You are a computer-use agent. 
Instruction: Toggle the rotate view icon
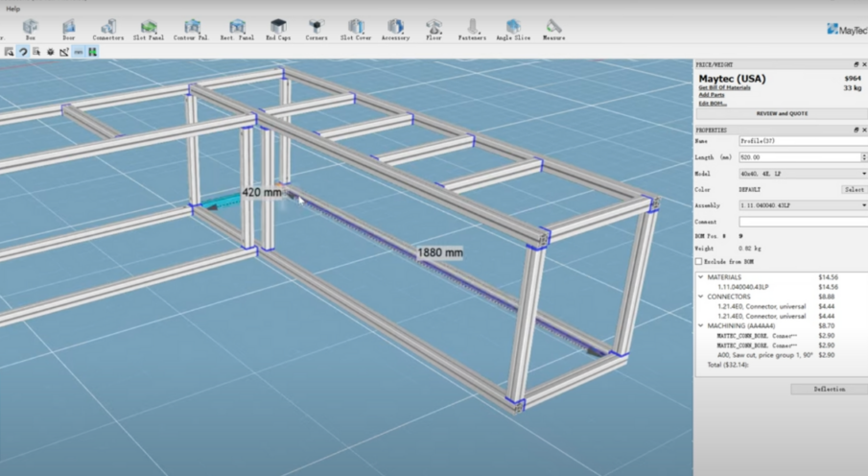tap(23, 52)
